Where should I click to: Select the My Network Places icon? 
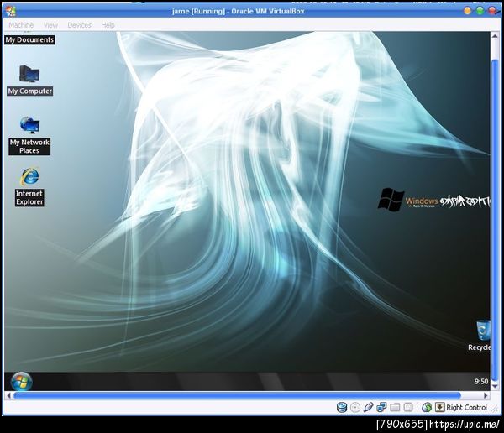(x=29, y=135)
